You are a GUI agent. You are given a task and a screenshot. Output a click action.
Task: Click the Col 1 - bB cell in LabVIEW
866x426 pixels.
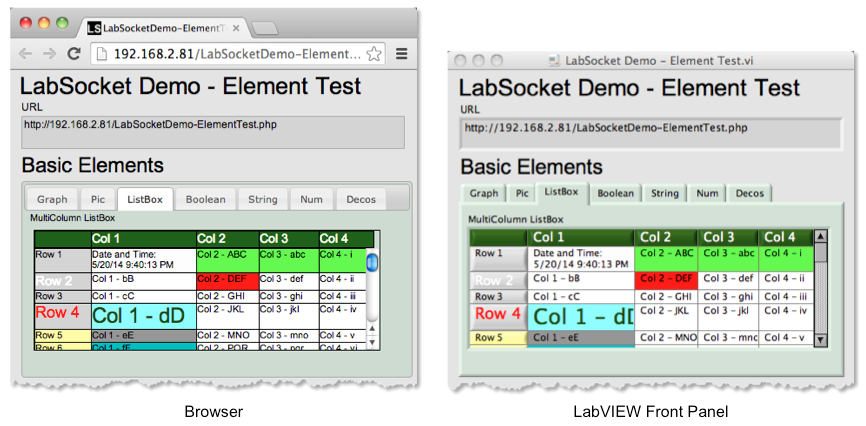click(x=581, y=280)
